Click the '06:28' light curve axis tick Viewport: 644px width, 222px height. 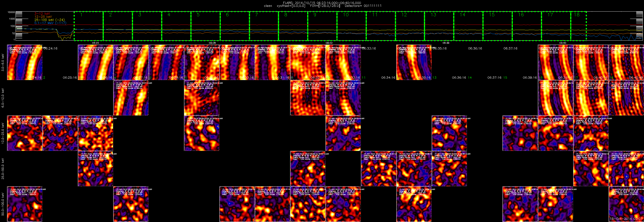[x=212, y=43]
